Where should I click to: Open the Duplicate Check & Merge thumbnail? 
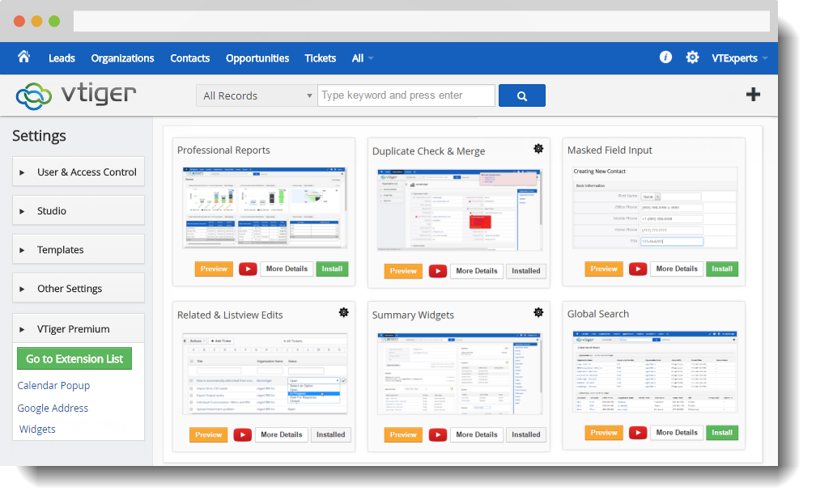(x=460, y=210)
